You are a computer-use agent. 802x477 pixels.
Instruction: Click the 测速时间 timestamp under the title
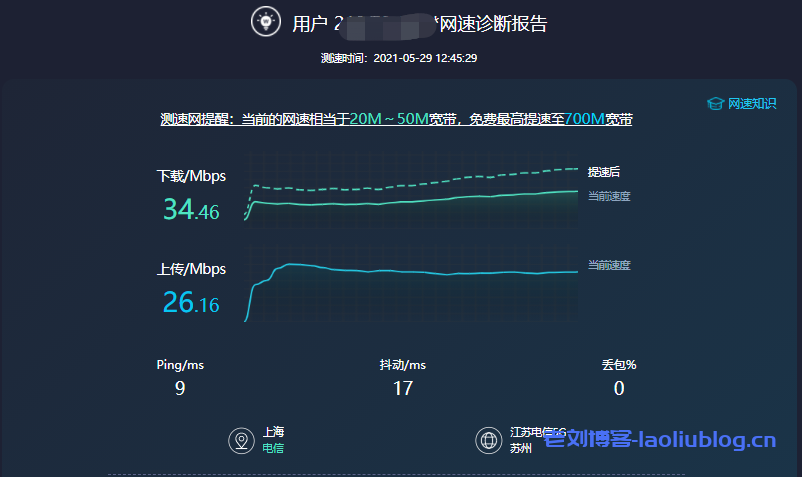click(399, 58)
